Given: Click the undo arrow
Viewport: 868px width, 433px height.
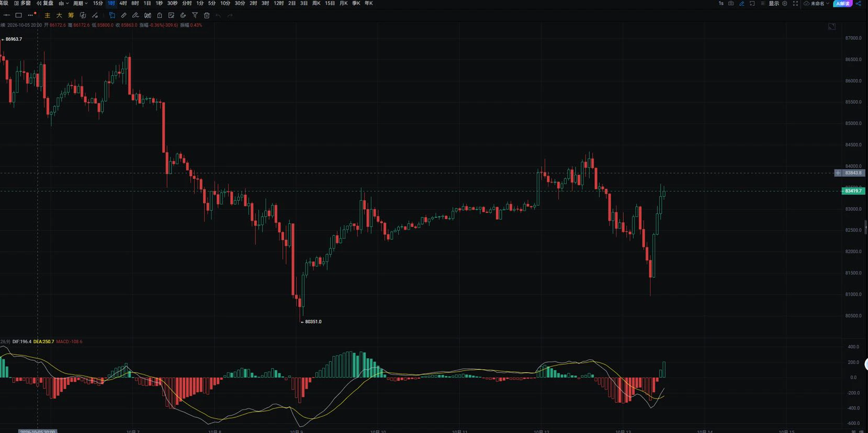Looking at the screenshot, I should coord(218,15).
